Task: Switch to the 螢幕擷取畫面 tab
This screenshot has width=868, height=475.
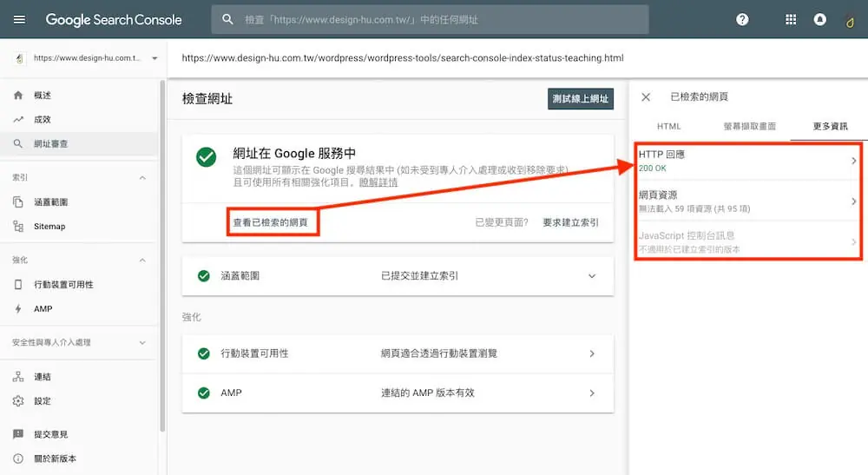Action: [x=750, y=126]
